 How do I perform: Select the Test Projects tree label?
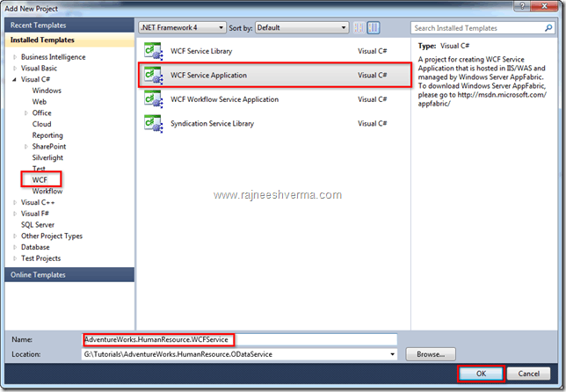(x=40, y=258)
